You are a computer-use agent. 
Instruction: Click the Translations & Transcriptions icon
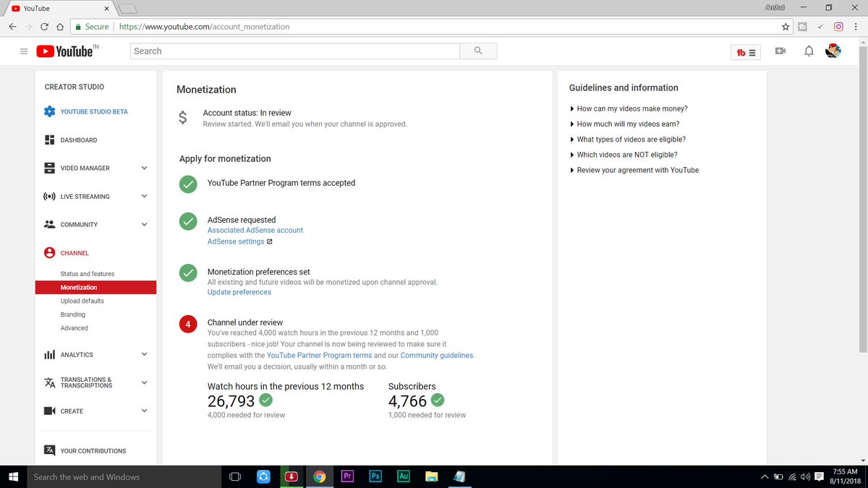pos(49,382)
